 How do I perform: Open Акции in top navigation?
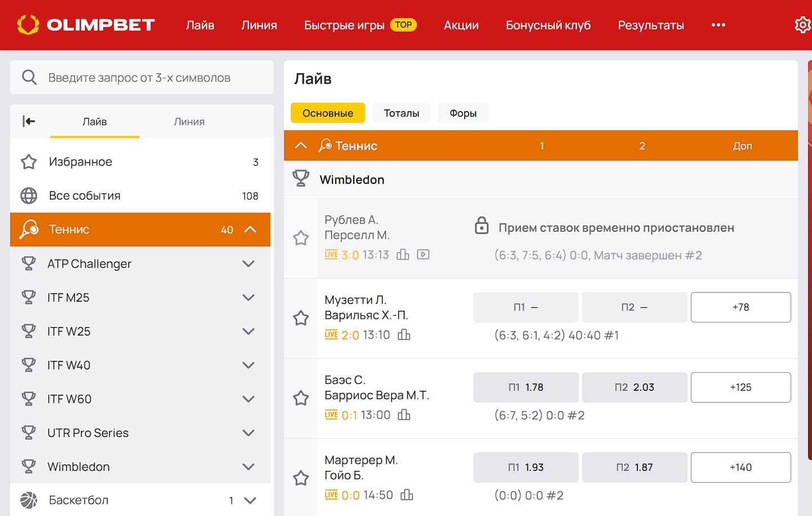coord(462,25)
